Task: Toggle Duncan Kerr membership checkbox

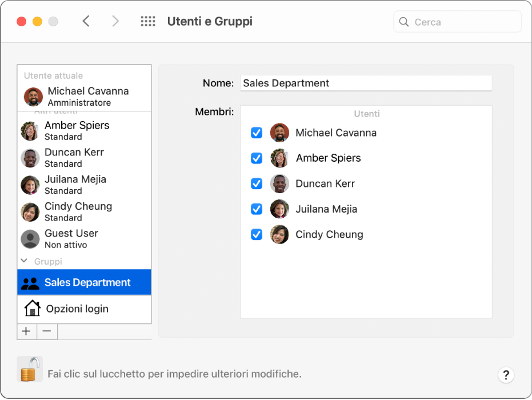Action: [257, 184]
